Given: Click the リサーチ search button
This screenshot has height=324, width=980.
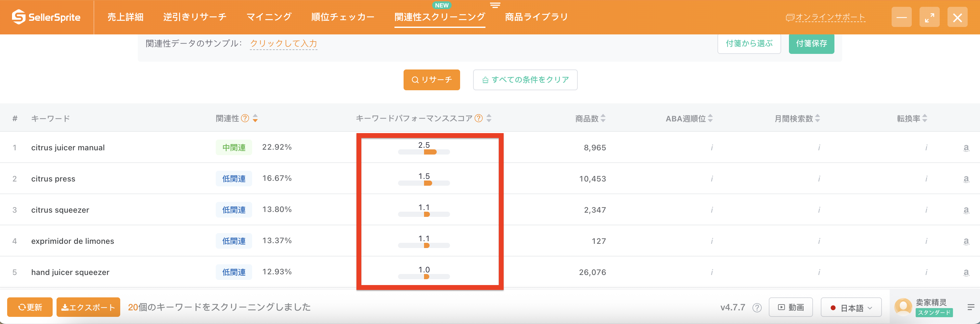Looking at the screenshot, I should click(432, 80).
